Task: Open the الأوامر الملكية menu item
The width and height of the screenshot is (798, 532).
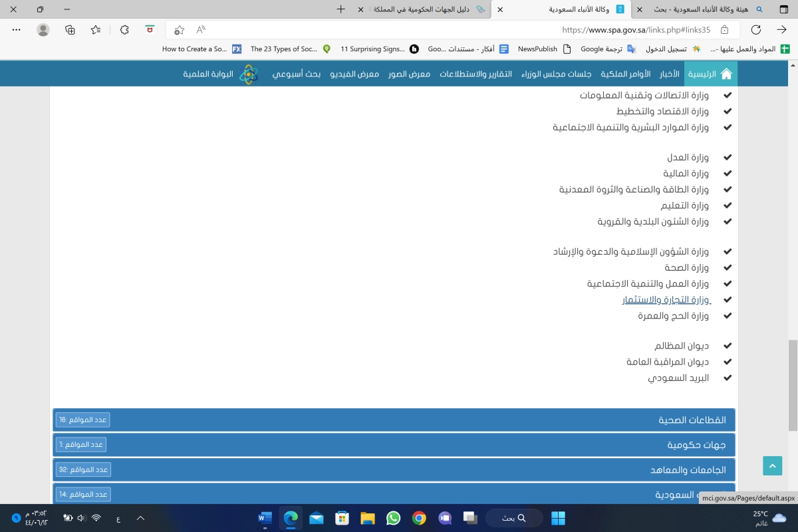Action: point(624,74)
